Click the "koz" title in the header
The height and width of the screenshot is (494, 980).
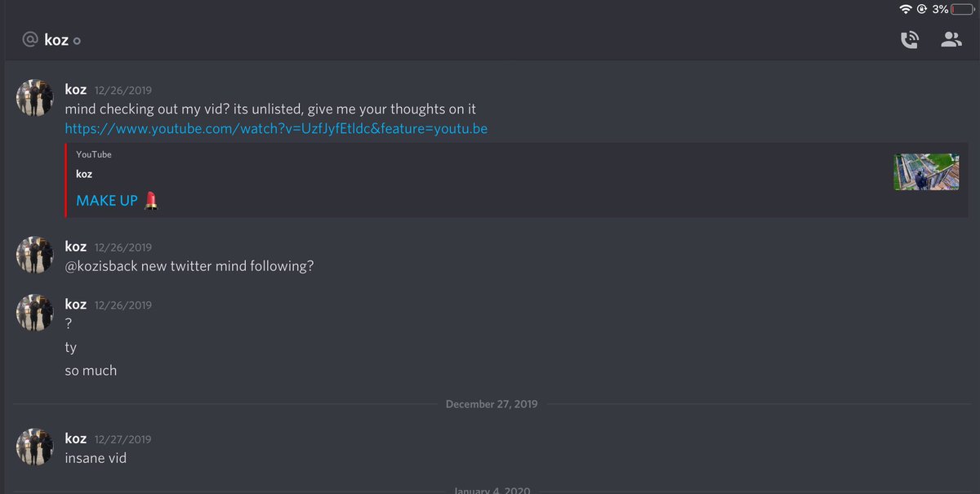tap(56, 40)
